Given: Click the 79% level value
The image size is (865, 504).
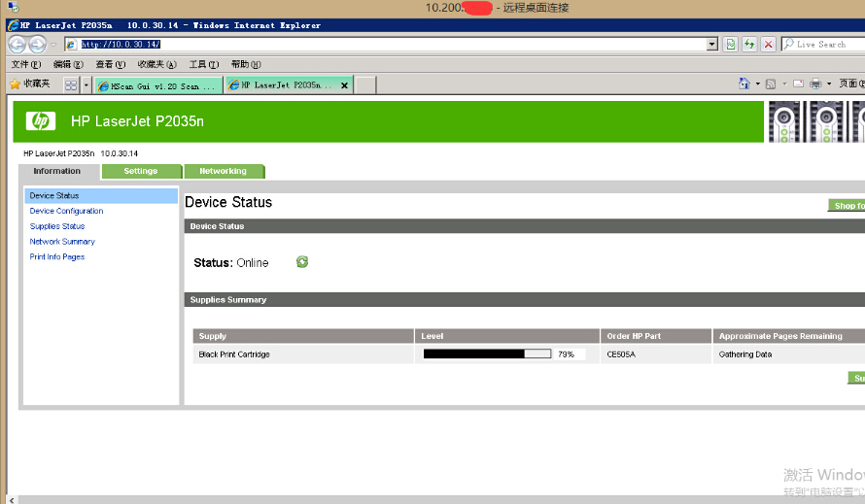Looking at the screenshot, I should pyautogui.click(x=566, y=354).
